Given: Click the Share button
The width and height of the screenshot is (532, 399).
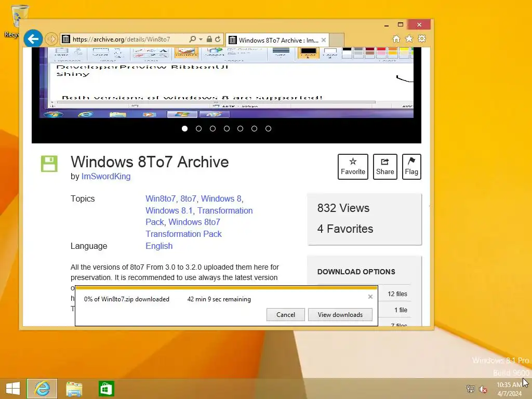Looking at the screenshot, I should coord(385,167).
